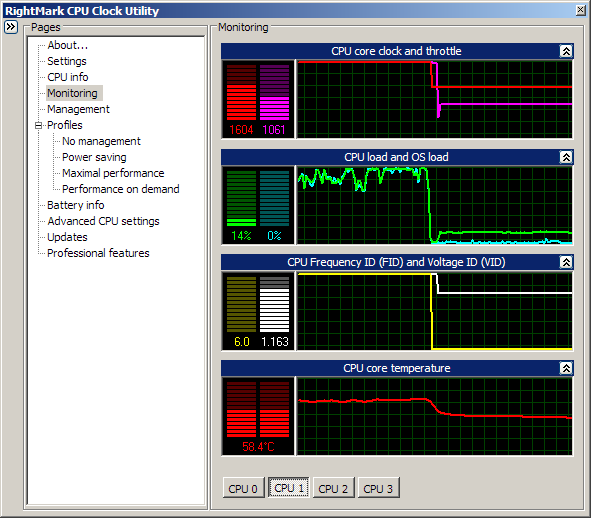
Task: Select the Maximal performance profile
Action: click(113, 173)
